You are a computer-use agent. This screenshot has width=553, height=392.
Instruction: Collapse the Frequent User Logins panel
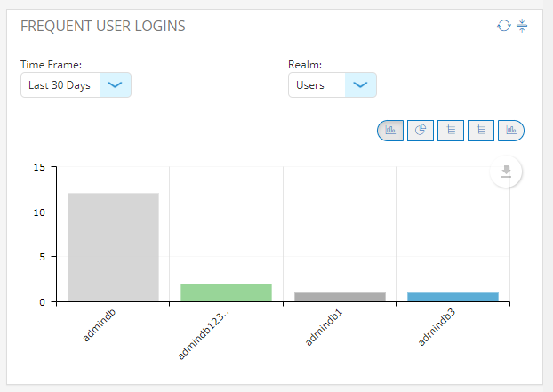[522, 26]
